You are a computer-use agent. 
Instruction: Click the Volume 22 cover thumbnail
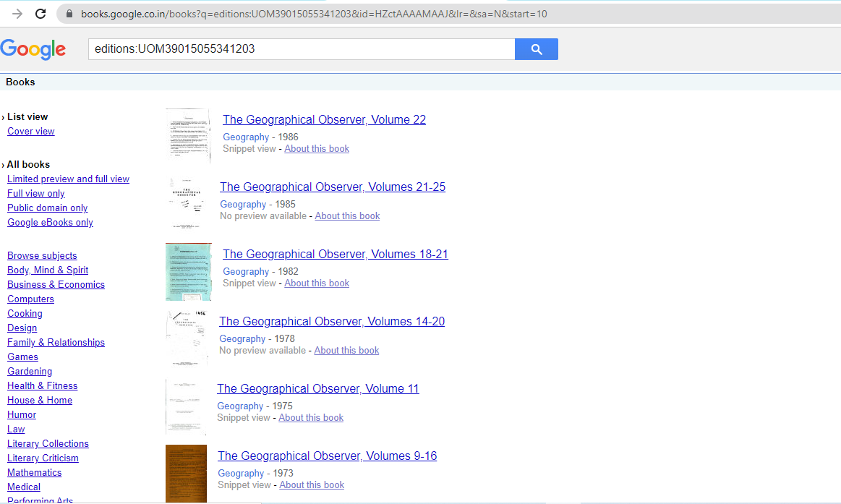tap(188, 137)
